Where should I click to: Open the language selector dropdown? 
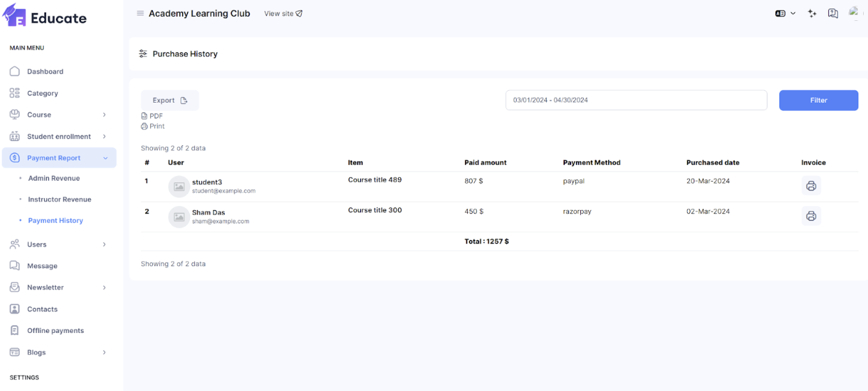(x=785, y=13)
